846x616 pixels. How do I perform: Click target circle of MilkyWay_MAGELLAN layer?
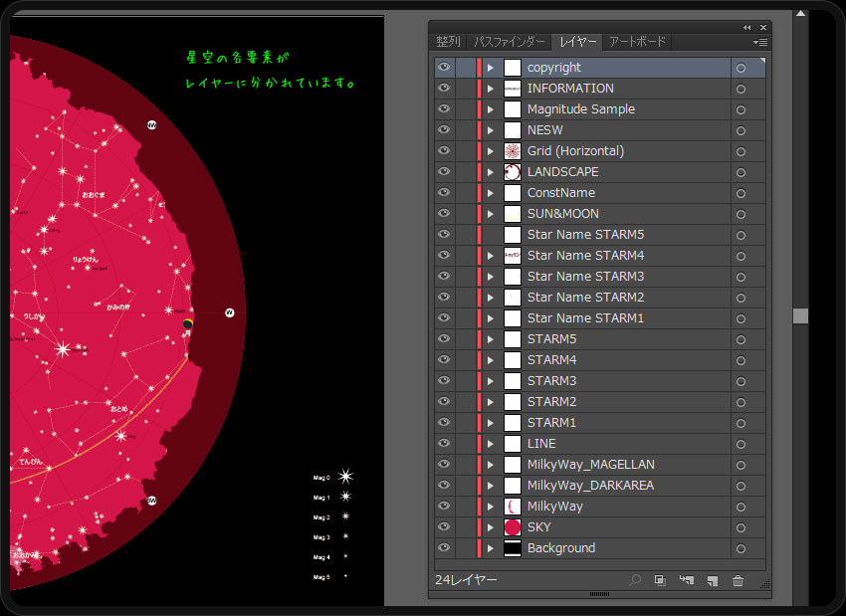(x=740, y=466)
